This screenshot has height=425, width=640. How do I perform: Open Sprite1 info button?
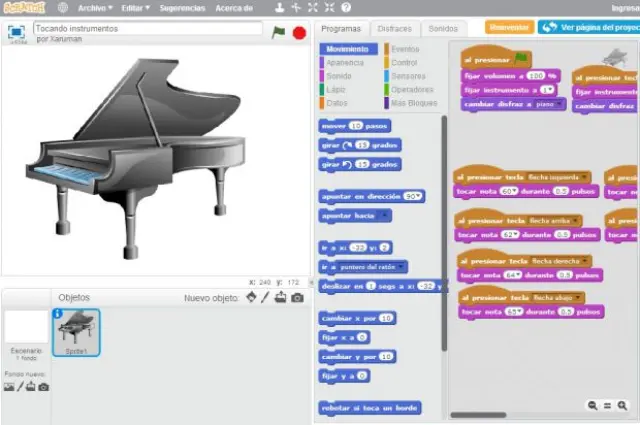(58, 315)
